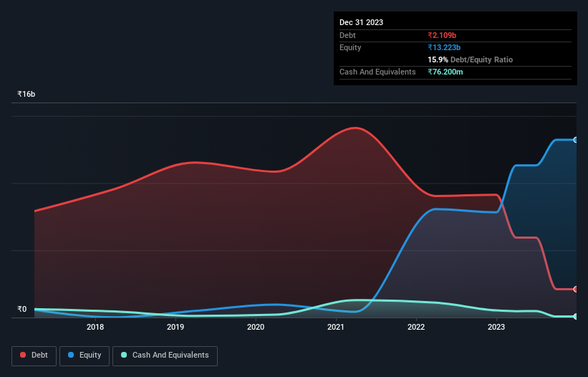588x377 pixels.
Task: Click the teal Cash And Equivalents legend dot
Action: point(124,355)
